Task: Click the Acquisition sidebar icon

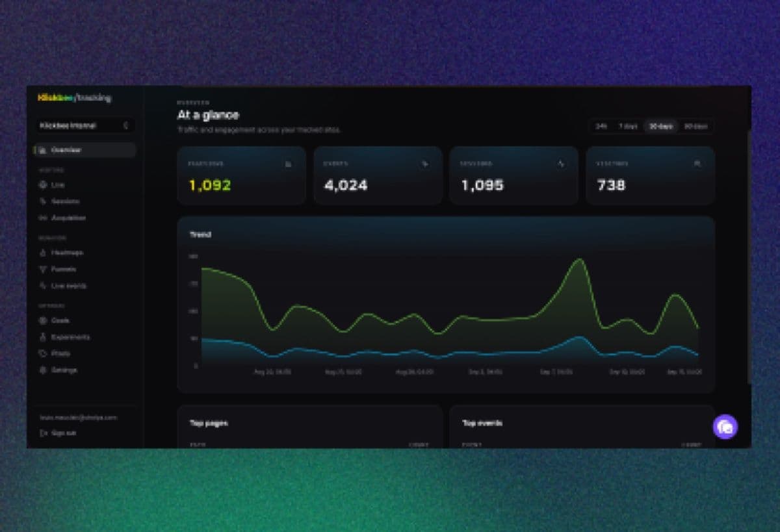Action: click(43, 218)
